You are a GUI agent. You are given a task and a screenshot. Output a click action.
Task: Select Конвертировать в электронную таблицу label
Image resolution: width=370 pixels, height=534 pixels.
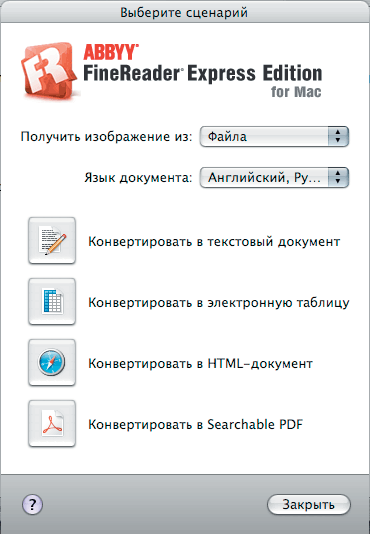click(219, 302)
